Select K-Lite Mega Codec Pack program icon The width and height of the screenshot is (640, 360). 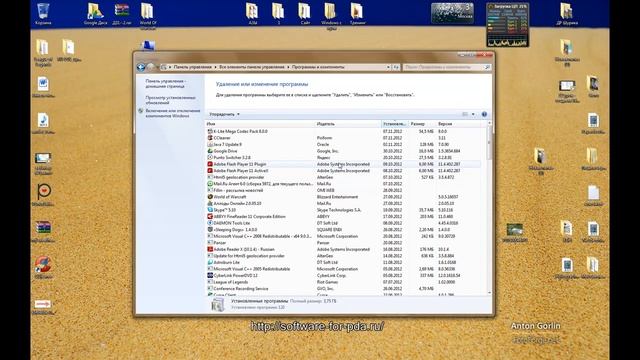(210, 131)
